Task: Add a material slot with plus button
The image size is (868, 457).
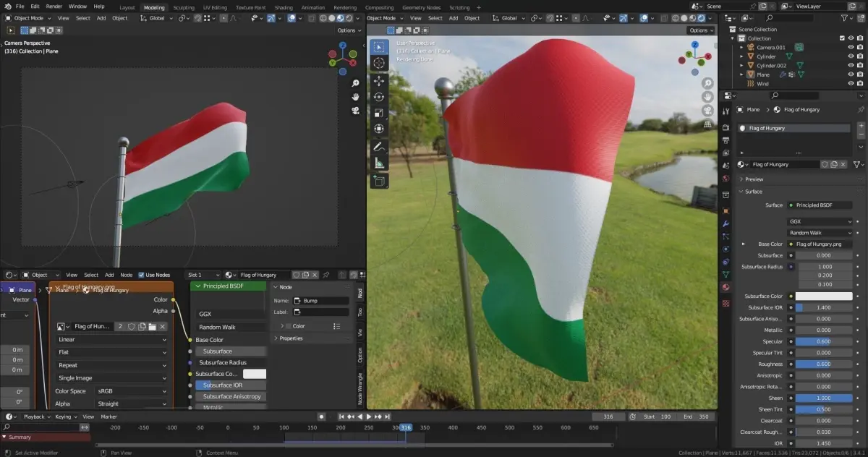Action: click(861, 127)
